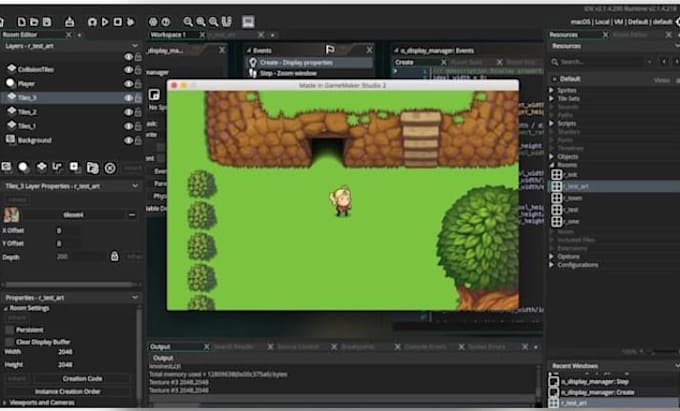680x411 pixels.
Task: Click Create New Background Layer icon
Action: tap(7, 167)
